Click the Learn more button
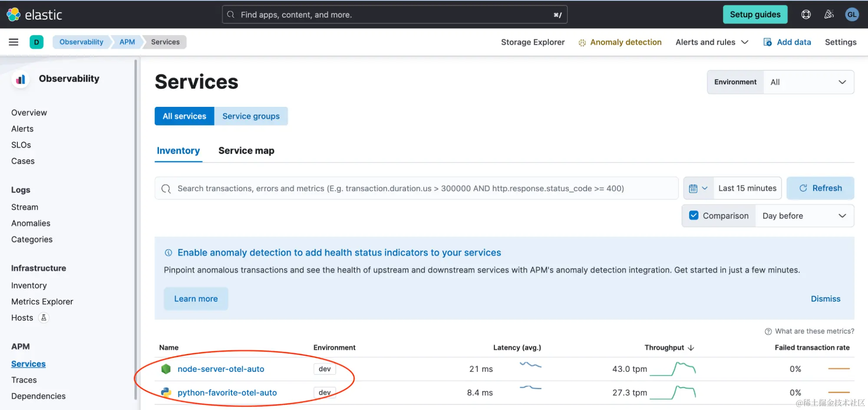868x410 pixels. (x=196, y=299)
